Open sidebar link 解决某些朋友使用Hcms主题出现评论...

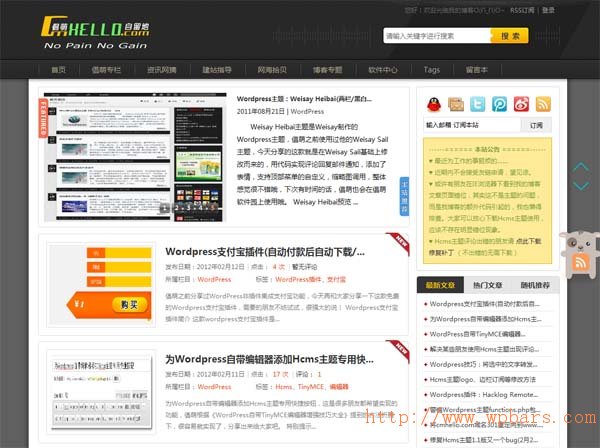coord(484,349)
